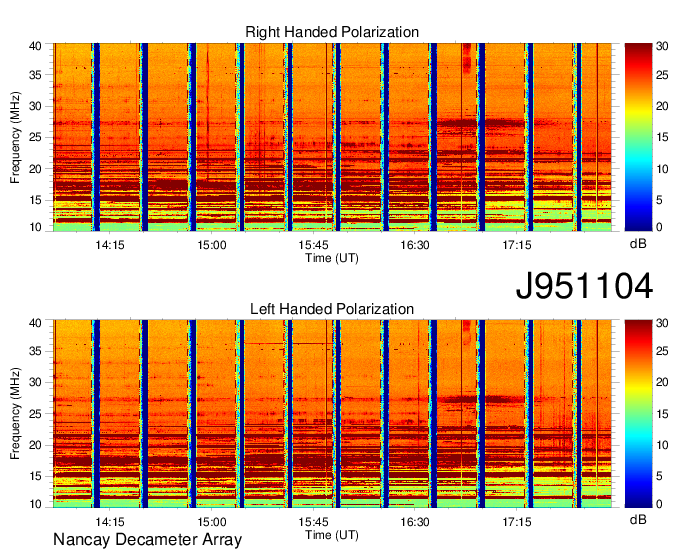Click the 5 dB label on lower color bar
This screenshot has height=552, width=680.
coord(659,476)
